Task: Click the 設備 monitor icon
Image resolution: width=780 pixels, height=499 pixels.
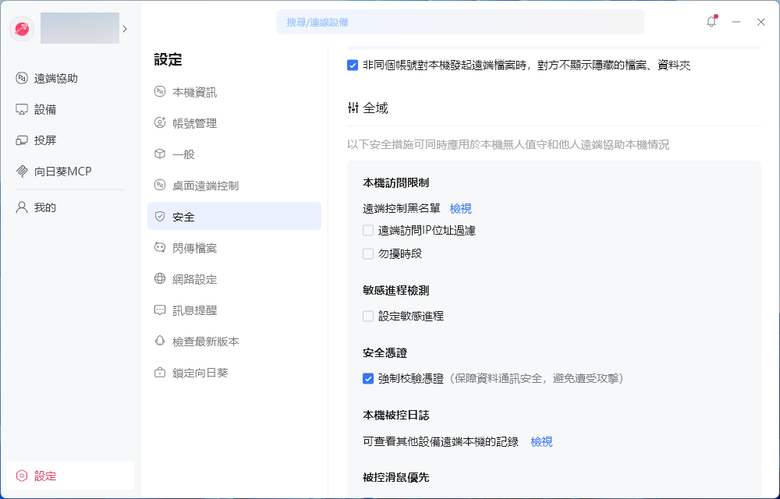Action: 21,109
